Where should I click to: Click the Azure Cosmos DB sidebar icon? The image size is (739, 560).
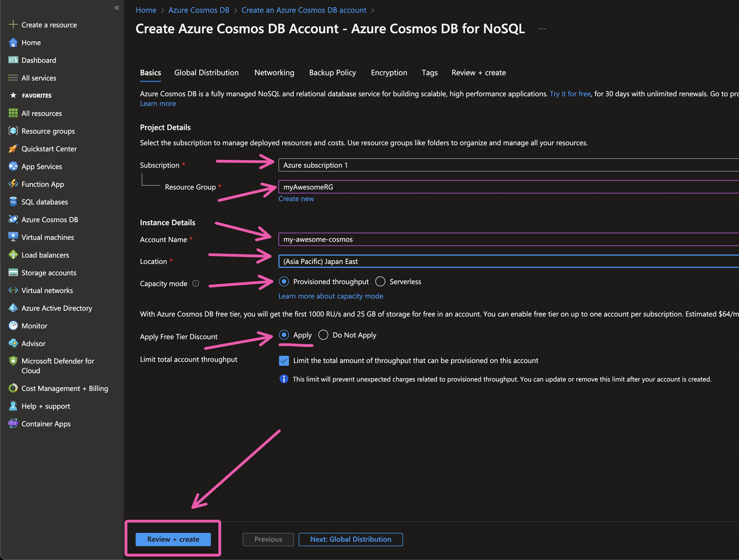(x=13, y=219)
